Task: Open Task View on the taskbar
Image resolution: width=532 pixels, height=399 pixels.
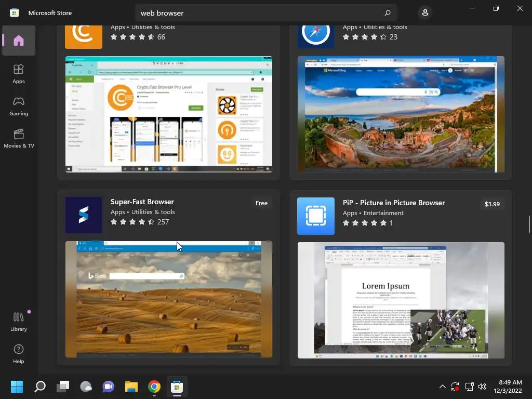Action: click(63, 387)
